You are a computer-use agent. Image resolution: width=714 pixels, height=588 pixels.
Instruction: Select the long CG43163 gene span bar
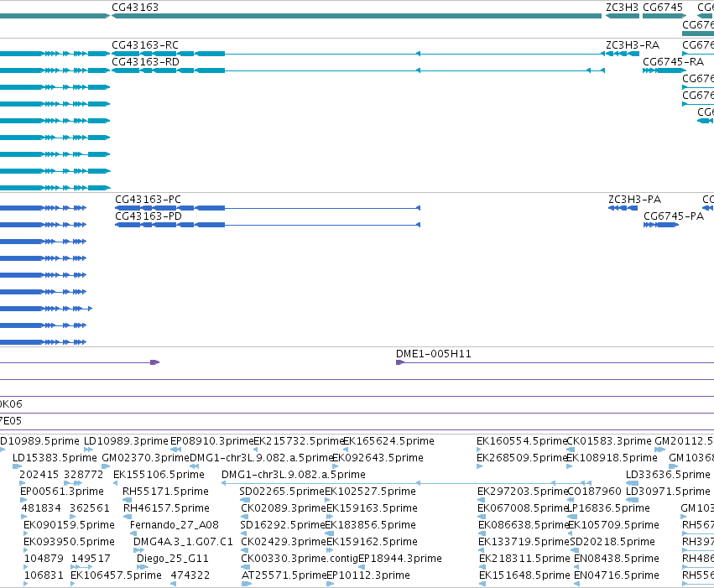(357, 16)
